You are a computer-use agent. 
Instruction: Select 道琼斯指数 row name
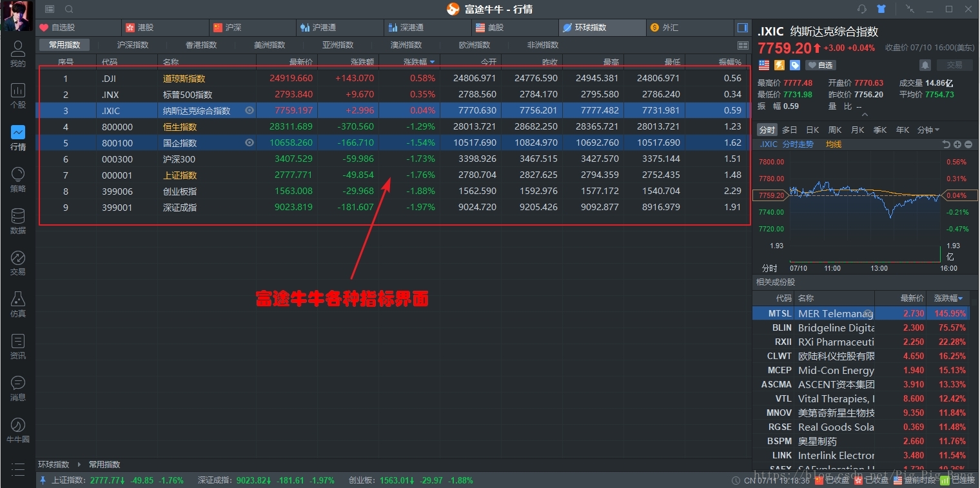coord(184,78)
